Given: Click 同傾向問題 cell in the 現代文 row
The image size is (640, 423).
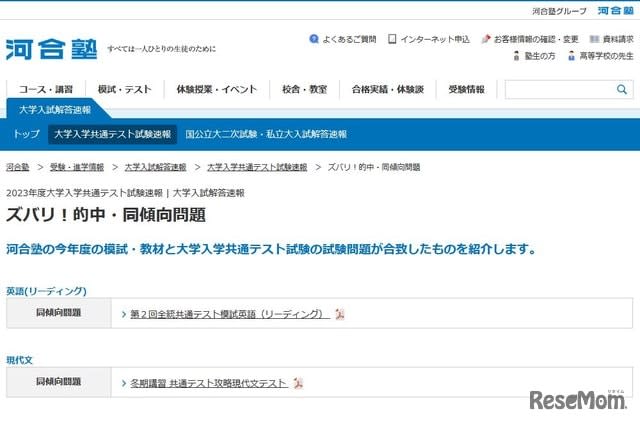Looking at the screenshot, I should (59, 382).
